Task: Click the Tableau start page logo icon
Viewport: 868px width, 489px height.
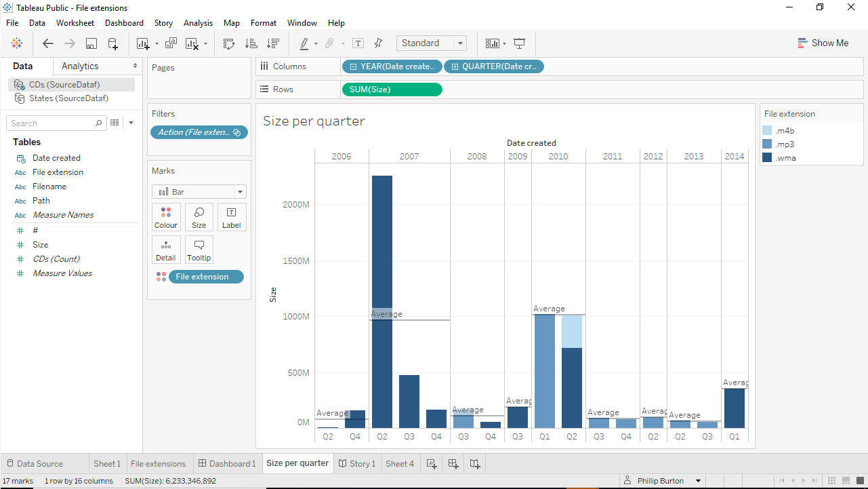Action: [x=17, y=43]
